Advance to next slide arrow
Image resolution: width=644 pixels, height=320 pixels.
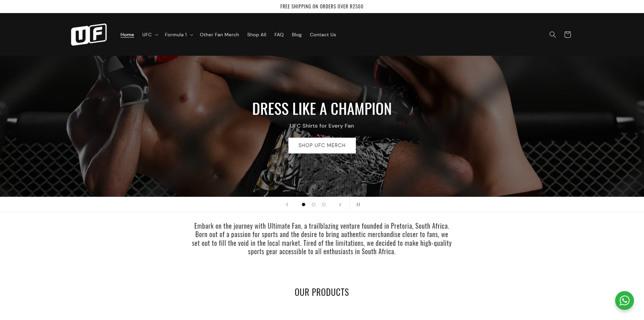coord(340,204)
